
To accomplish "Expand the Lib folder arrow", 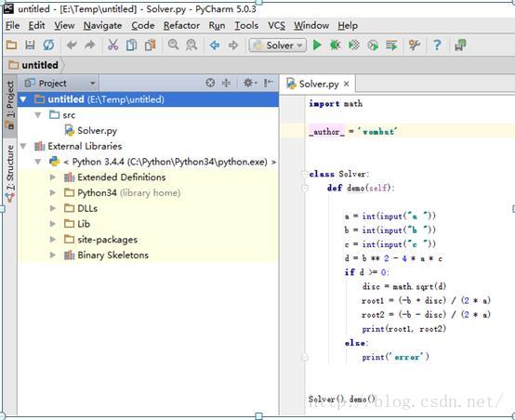I will pyautogui.click(x=53, y=224).
